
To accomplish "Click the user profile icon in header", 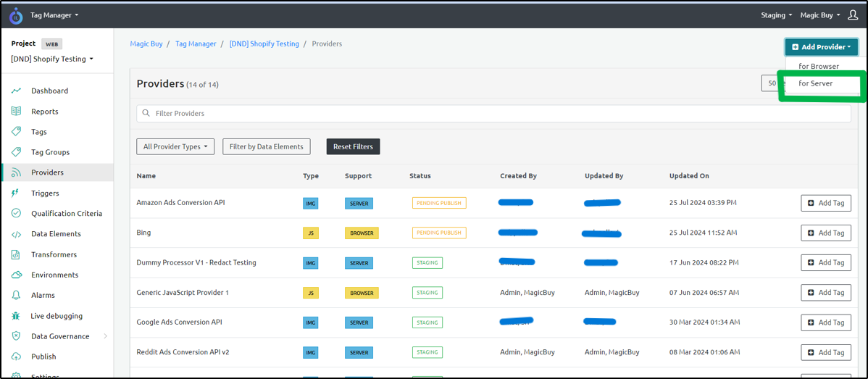I will (x=853, y=15).
